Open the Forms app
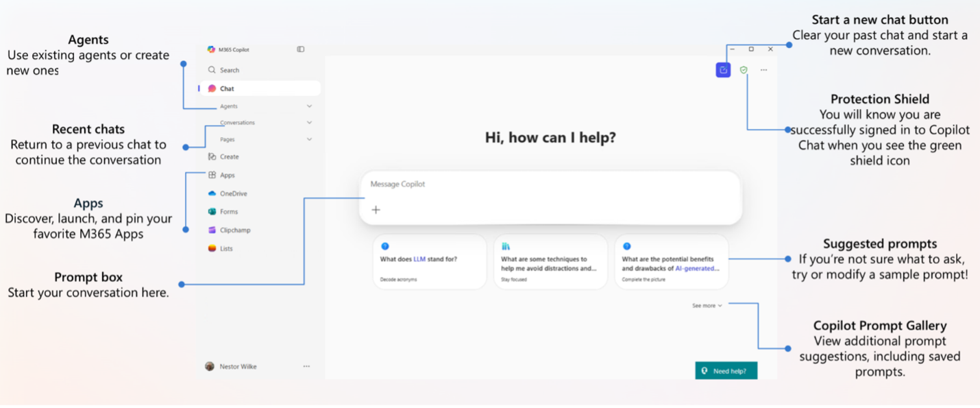 [228, 212]
